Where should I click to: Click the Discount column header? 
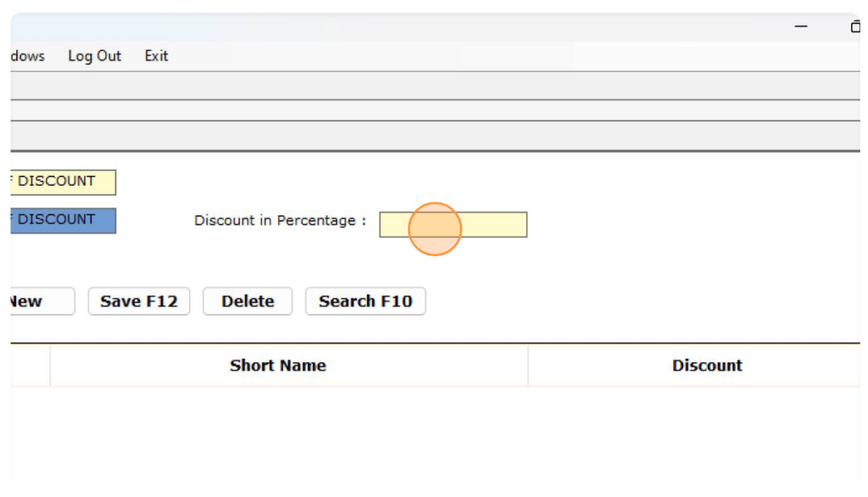tap(706, 366)
